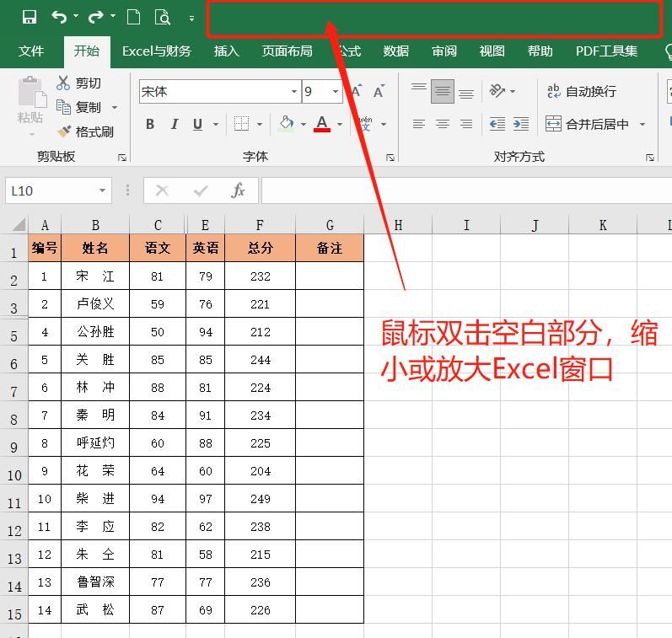This screenshot has height=638, width=672.
Task: Click inside the formula bar input
Action: coord(466,190)
